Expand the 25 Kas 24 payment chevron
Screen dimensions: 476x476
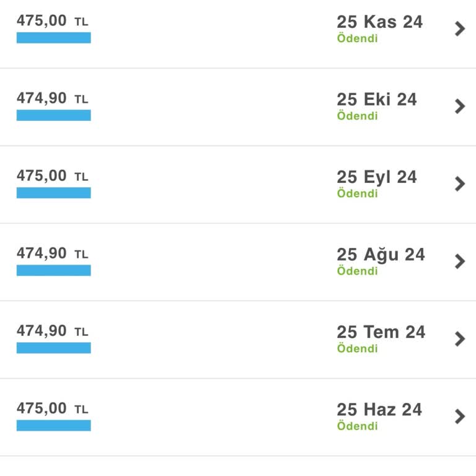tap(460, 29)
